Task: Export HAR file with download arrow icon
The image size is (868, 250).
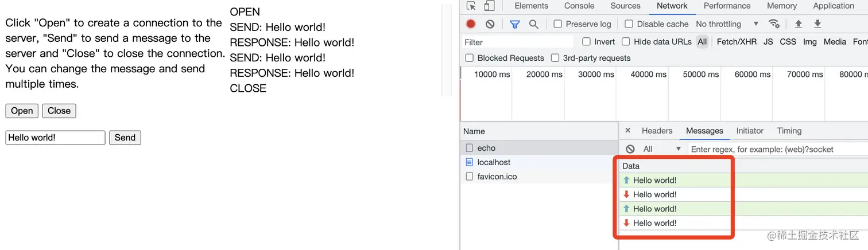Action: (x=817, y=24)
